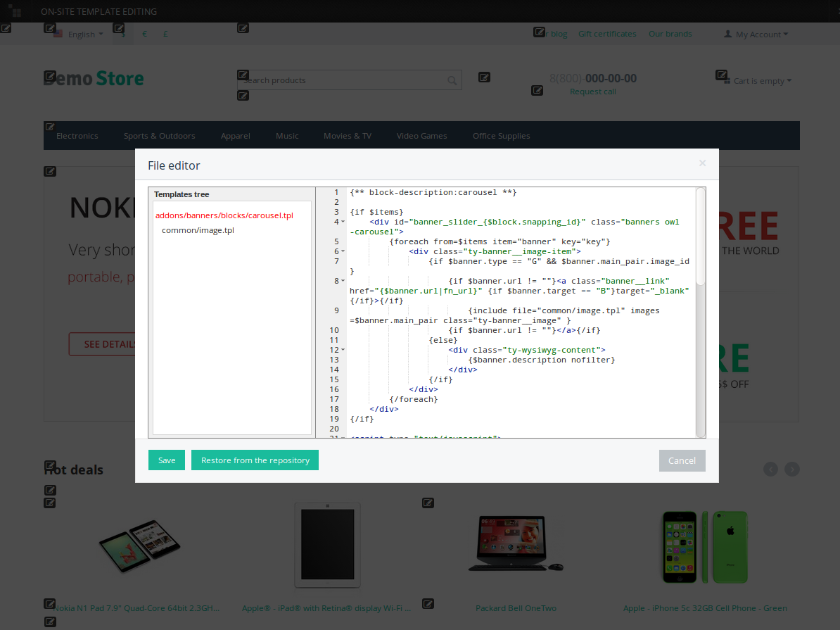Open the Office Supplies menu category

[501, 136]
